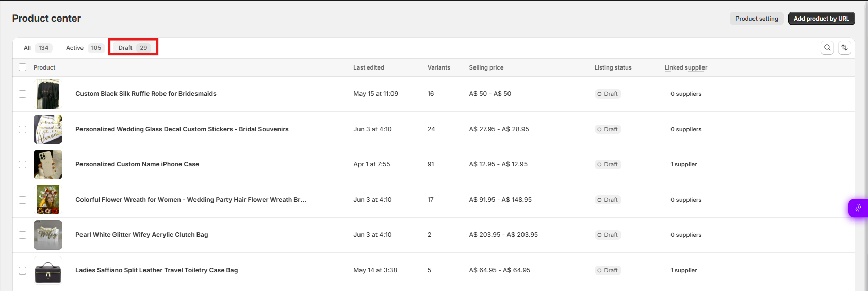
Task: Open the purple floating side widget
Action: 858,208
